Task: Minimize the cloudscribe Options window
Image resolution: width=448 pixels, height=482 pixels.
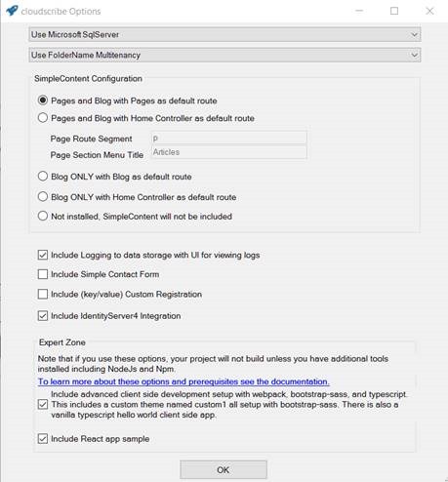Action: pyautogui.click(x=359, y=11)
